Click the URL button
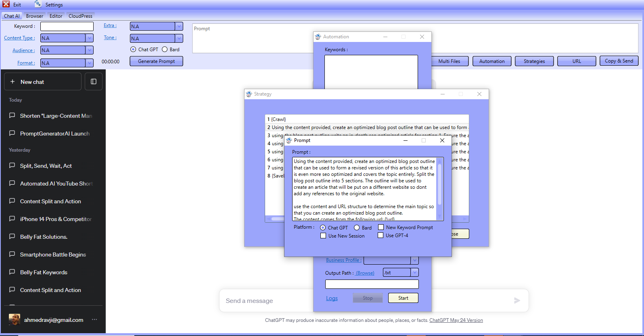The height and width of the screenshot is (336, 644). [577, 61]
